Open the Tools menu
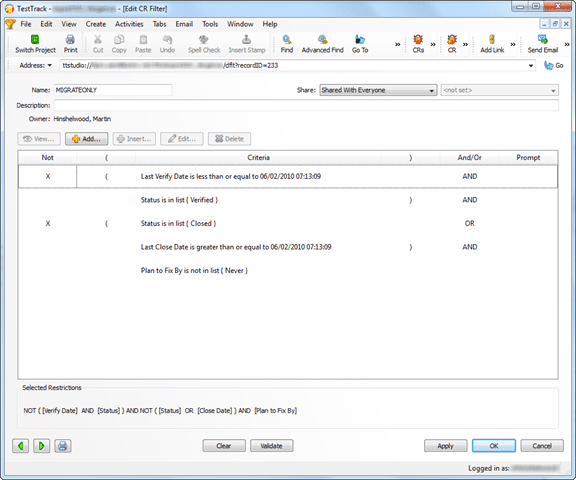Screen dimensions: 576x480 click(210, 24)
